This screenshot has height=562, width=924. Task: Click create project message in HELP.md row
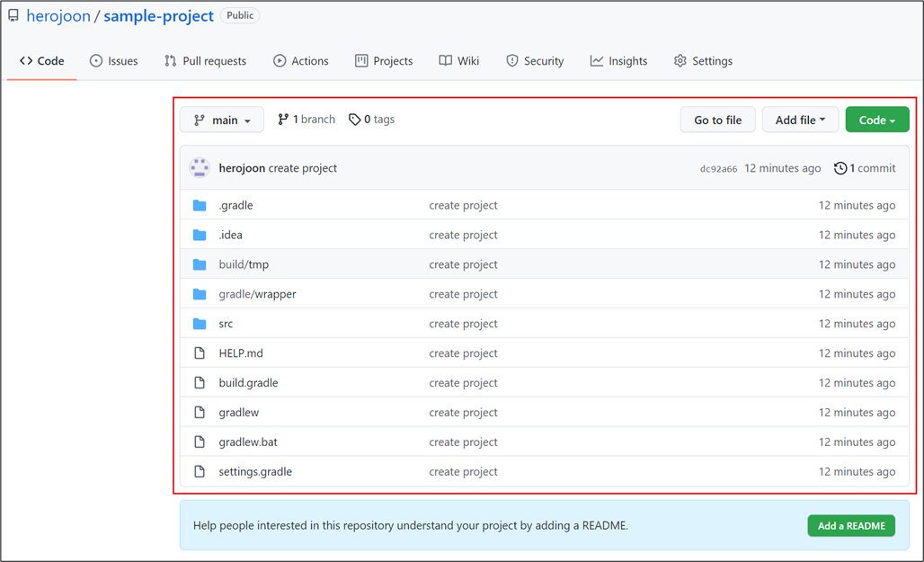[463, 353]
